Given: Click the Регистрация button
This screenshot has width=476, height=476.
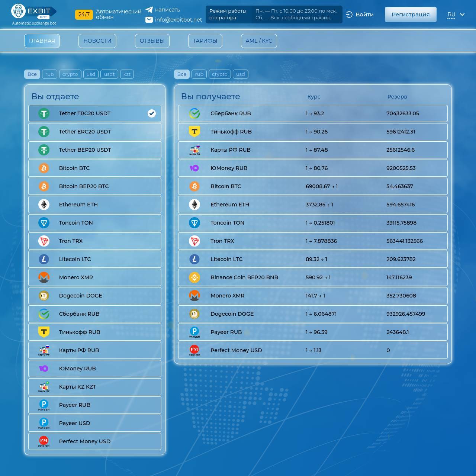Looking at the screenshot, I should tap(411, 15).
